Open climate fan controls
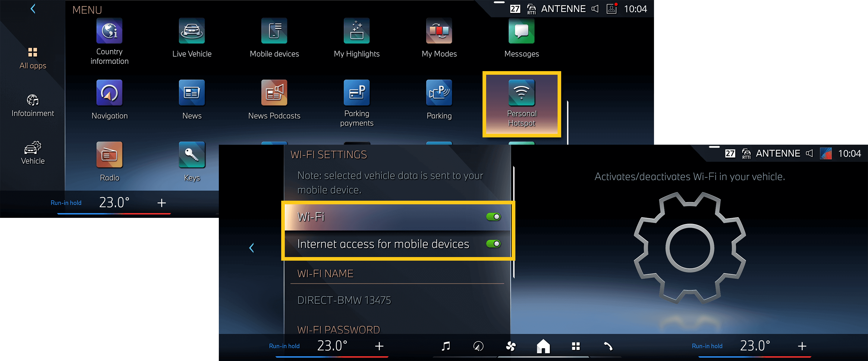This screenshot has height=361, width=868. [x=511, y=346]
